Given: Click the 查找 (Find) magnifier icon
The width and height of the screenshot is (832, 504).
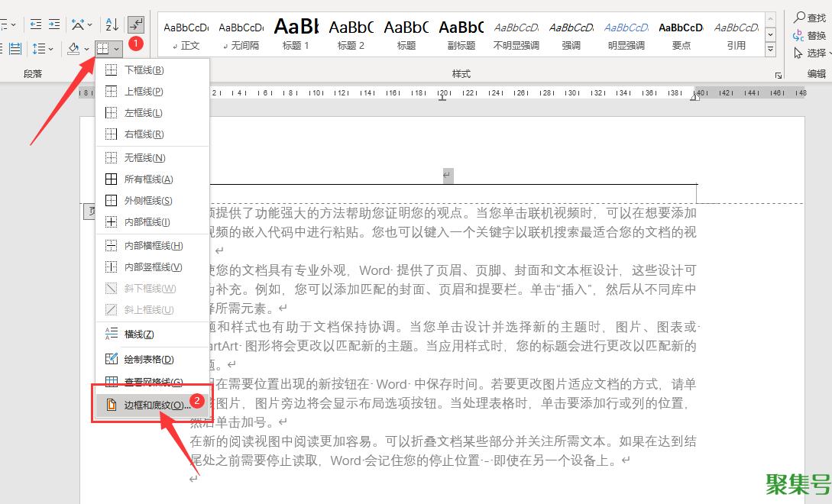Looking at the screenshot, I should coord(799,18).
